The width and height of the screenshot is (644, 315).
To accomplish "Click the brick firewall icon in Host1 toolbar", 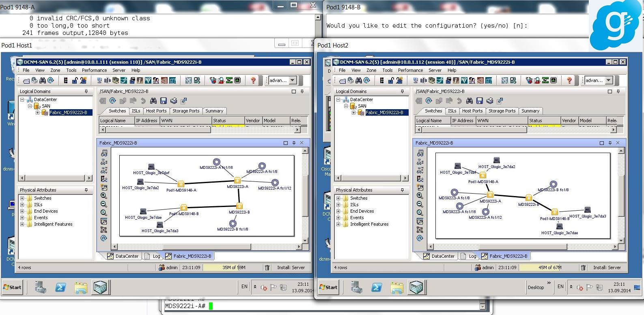I will 164,80.
